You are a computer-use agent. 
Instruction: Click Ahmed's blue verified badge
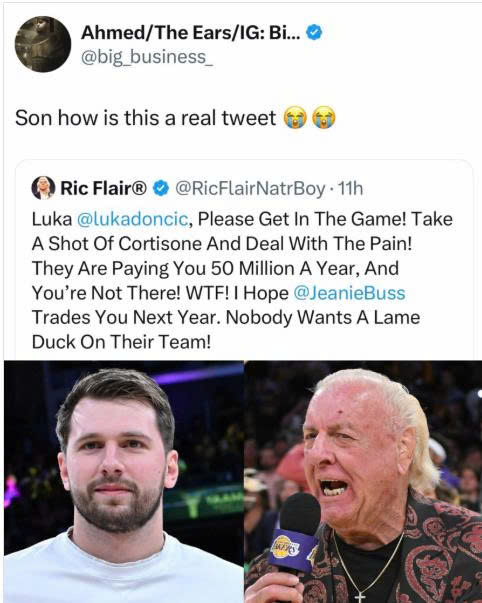pyautogui.click(x=314, y=33)
